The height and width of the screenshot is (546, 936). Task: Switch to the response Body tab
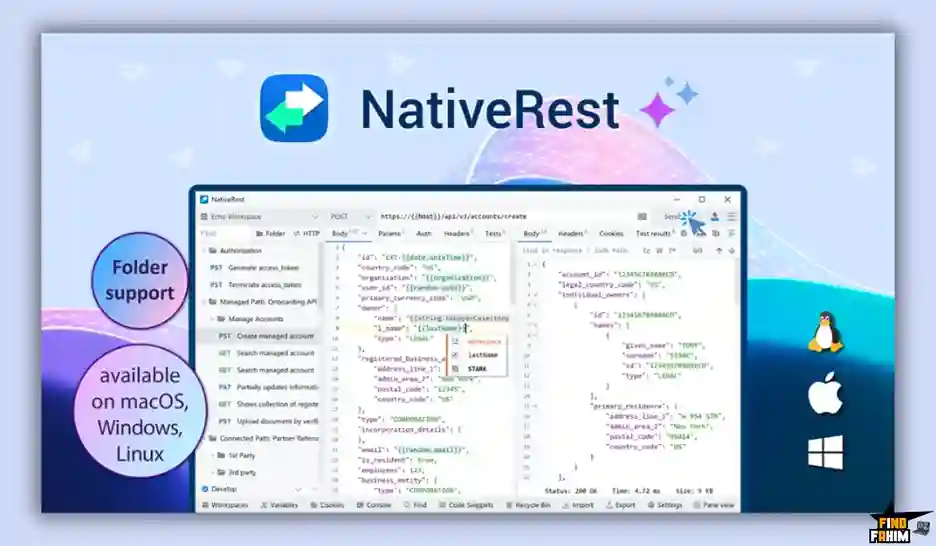(533, 233)
